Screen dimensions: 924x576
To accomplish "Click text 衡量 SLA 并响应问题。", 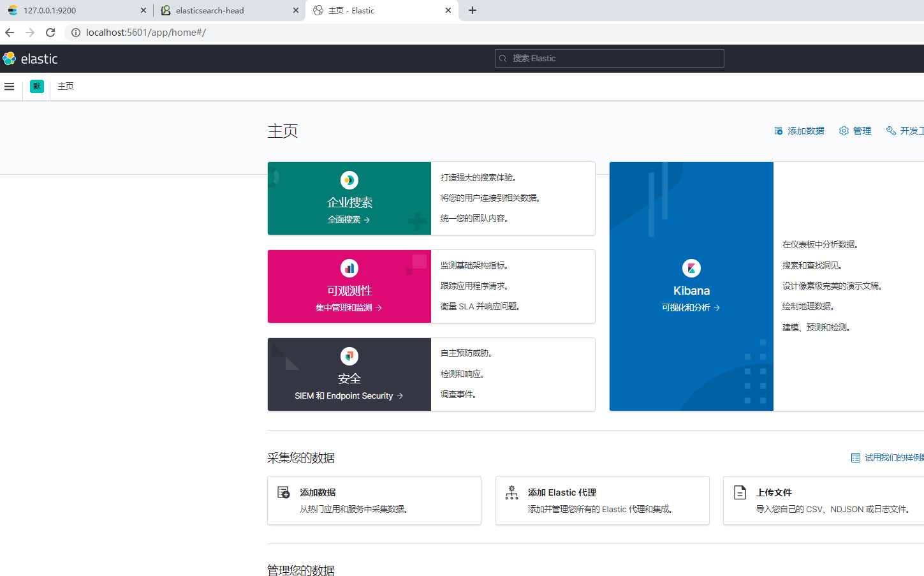I will point(481,306).
